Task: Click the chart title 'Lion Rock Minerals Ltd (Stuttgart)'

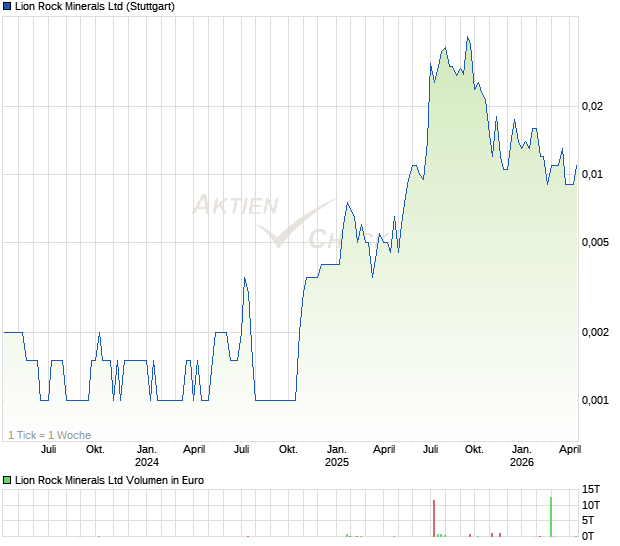Action: [95, 6]
